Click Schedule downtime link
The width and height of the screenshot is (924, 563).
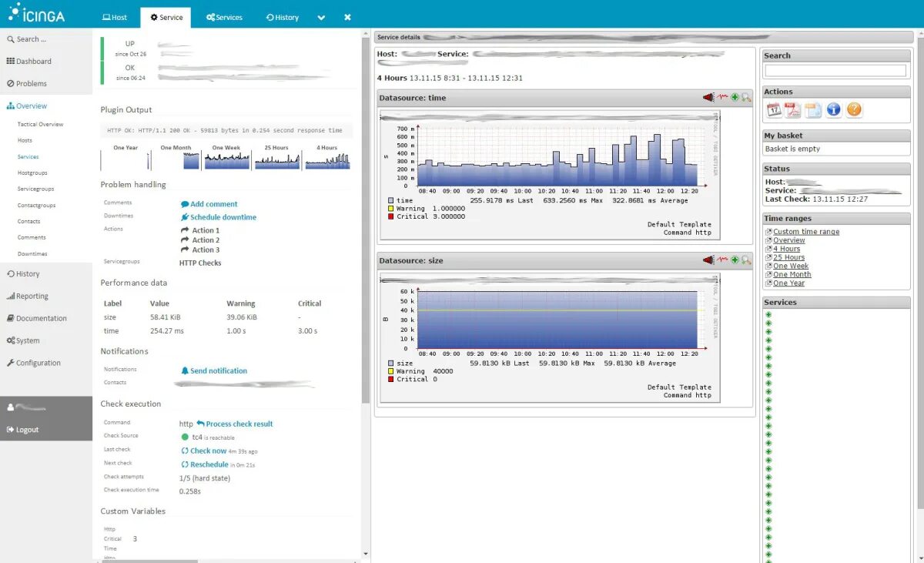point(219,217)
